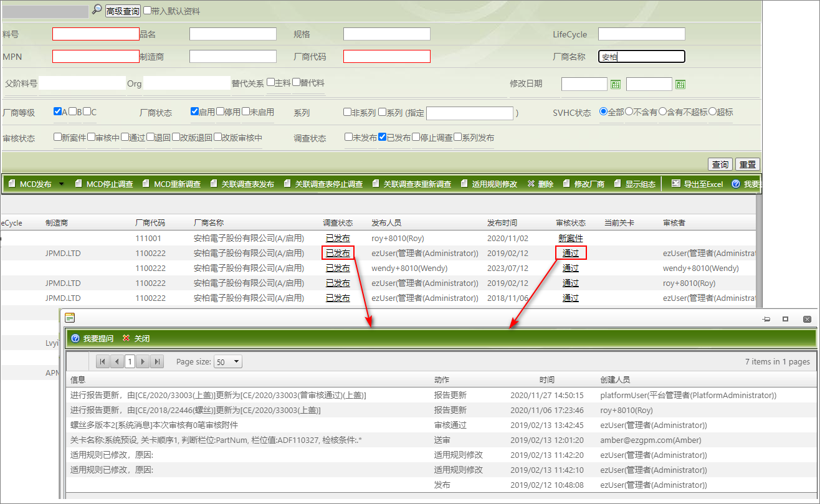Image resolution: width=820 pixels, height=504 pixels.
Task: Click MCD重新调查 toolbar button
Action: tap(171, 184)
